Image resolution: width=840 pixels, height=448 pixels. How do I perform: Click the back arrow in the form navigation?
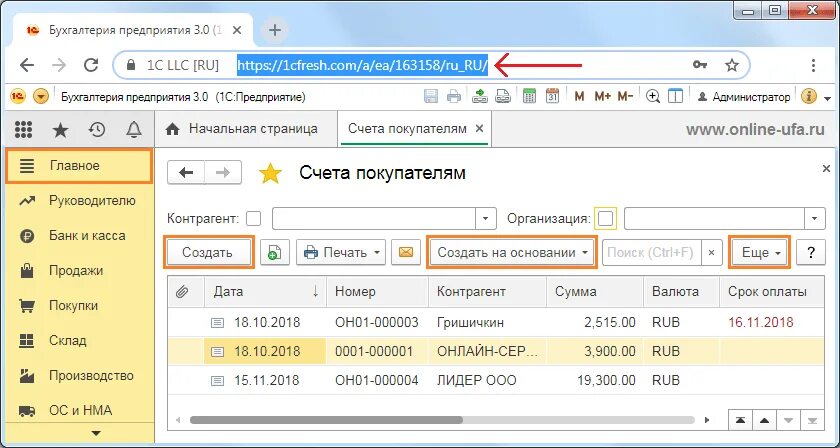[186, 173]
